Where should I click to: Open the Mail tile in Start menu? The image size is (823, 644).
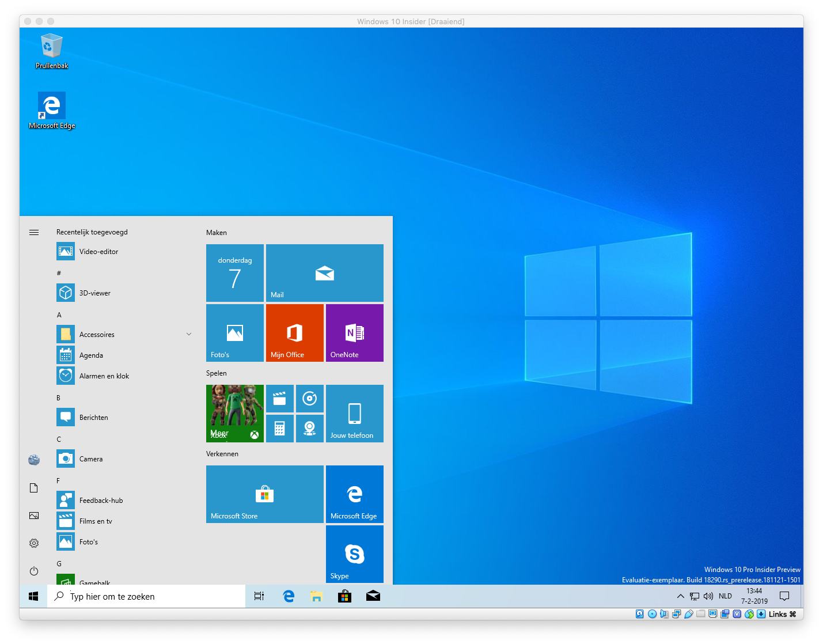324,273
